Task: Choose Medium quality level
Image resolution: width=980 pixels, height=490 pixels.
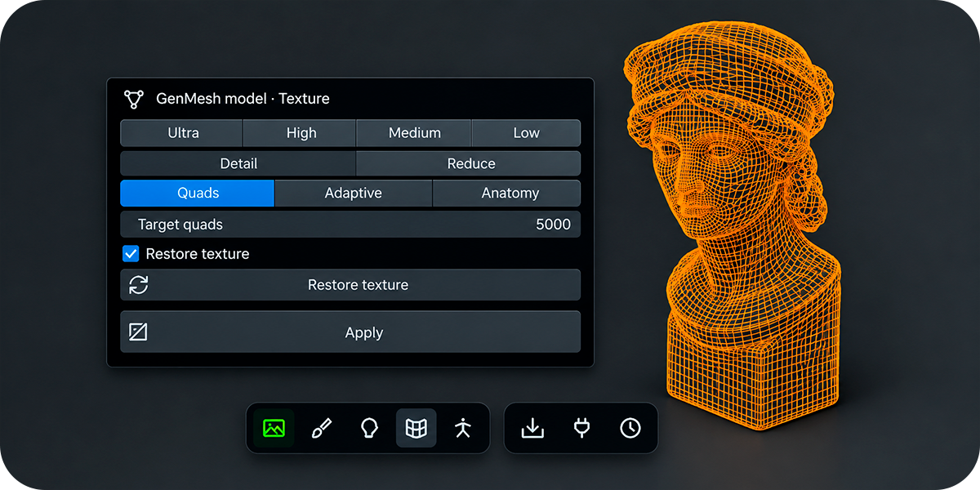Action: (x=414, y=133)
